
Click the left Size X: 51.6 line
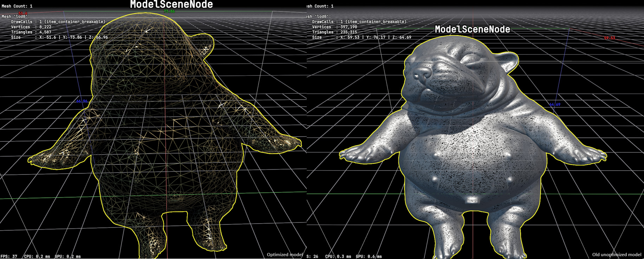tap(59, 37)
